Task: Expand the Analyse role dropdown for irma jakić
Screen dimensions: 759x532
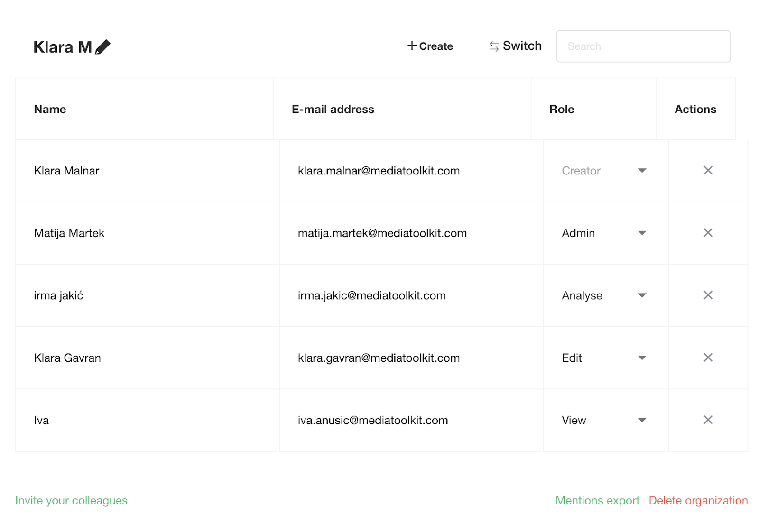Action: [x=604, y=295]
